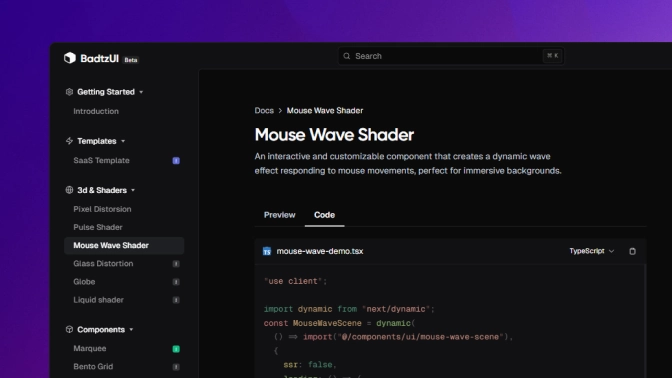Open the Introduction page link
The image size is (672, 378).
96,111
